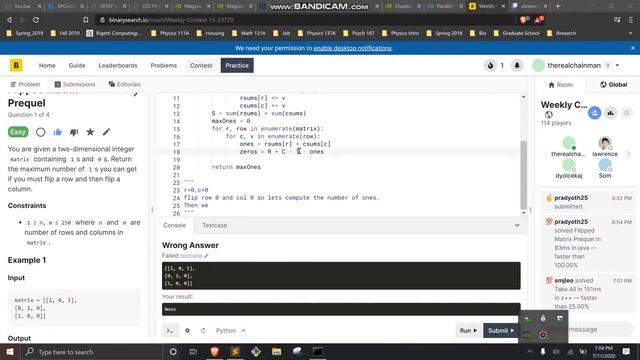Screen dimensions: 640x360
Task: Switch chat to the Global tab
Action: 613,84
